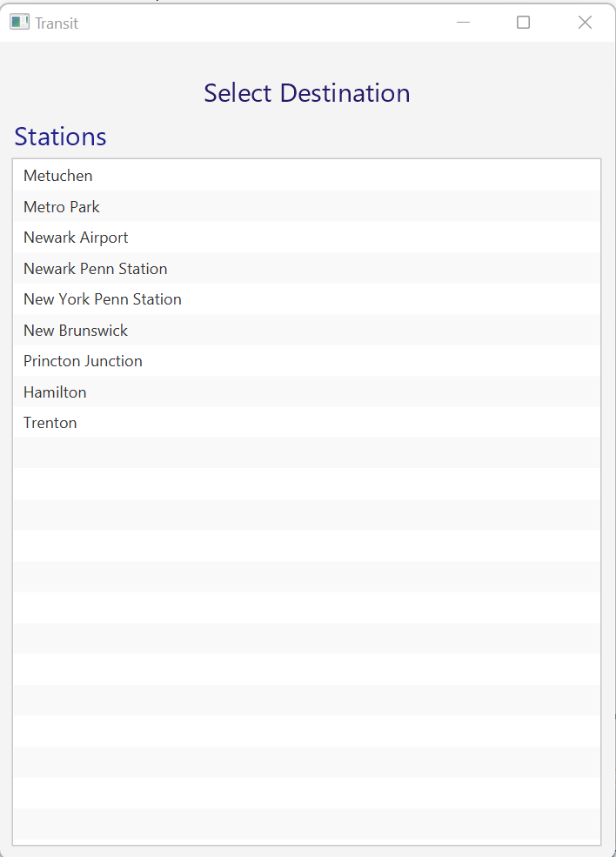
Task: Select New York Penn Station
Action: coord(306,299)
